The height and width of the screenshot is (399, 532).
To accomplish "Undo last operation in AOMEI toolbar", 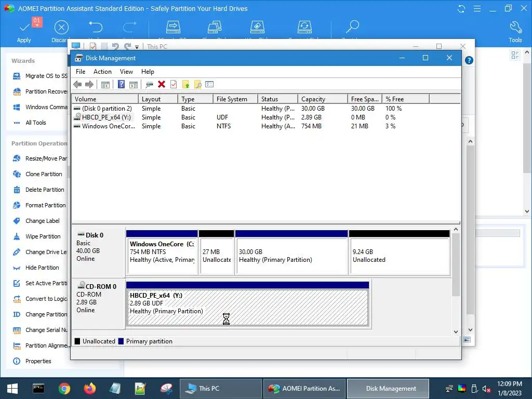I will (x=96, y=27).
